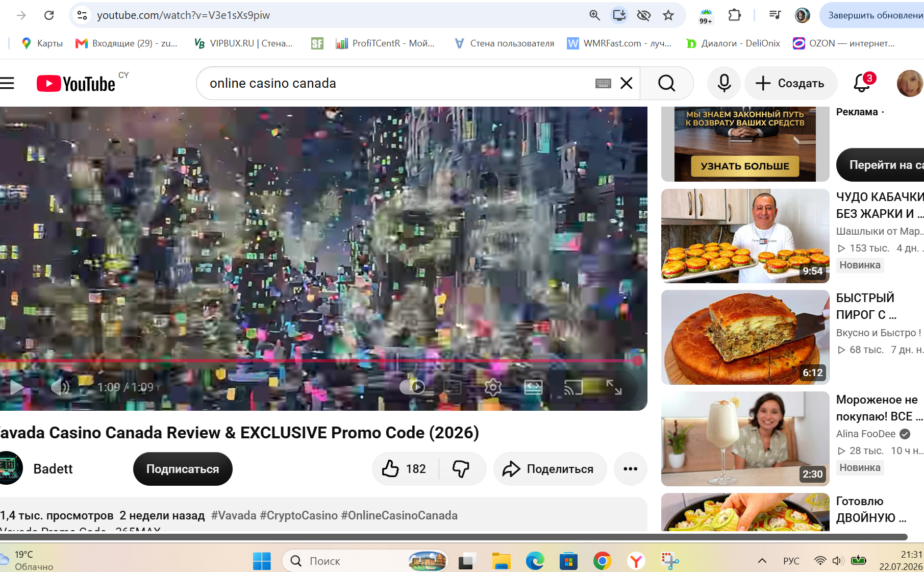
Task: Toggle subtitles in the video player
Action: [452, 387]
